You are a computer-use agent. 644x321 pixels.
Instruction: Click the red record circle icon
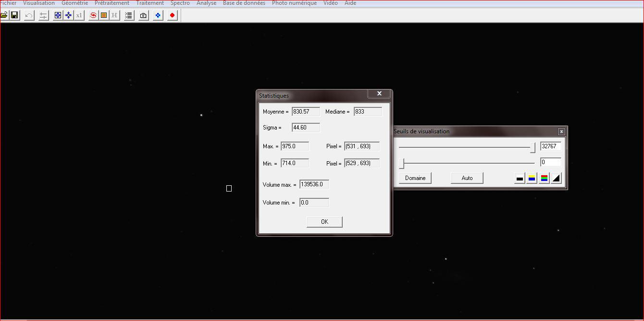[x=173, y=15]
